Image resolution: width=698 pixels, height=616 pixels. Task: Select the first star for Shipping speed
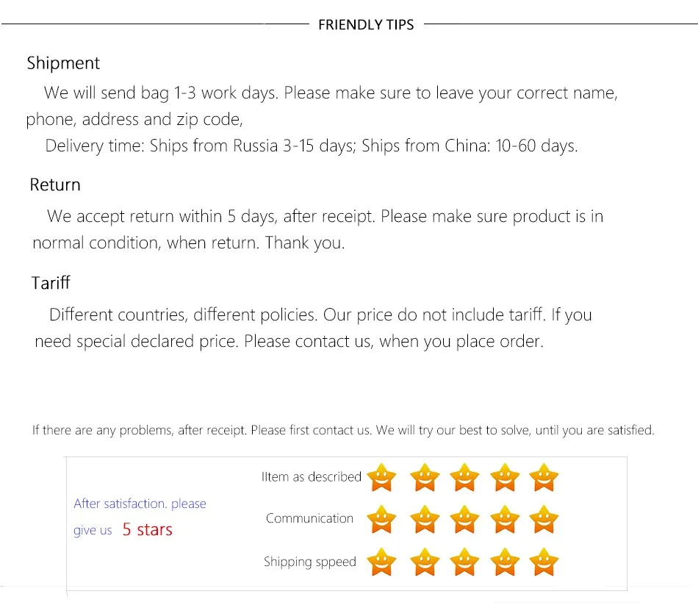(381, 562)
